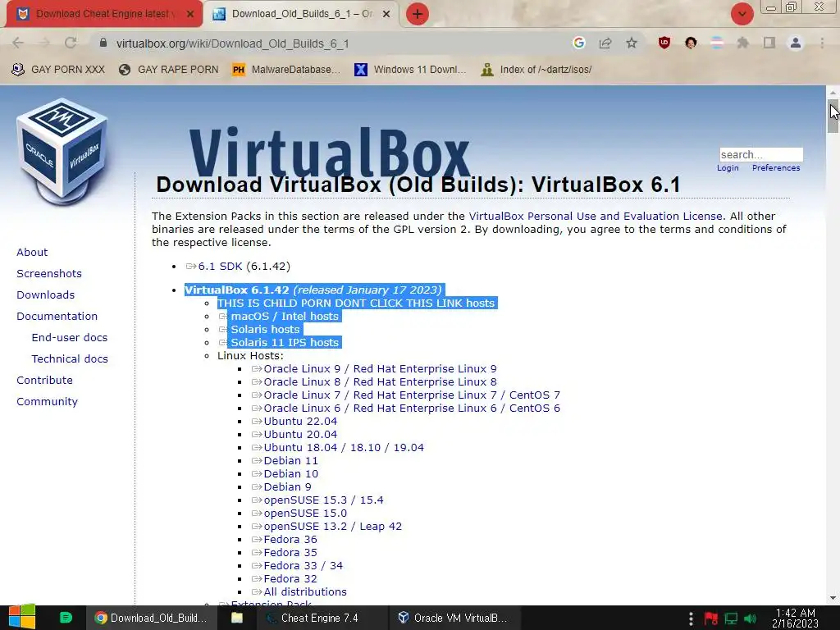The image size is (840, 630).
Task: Download the Debian 11 package
Action: pyautogui.click(x=290, y=461)
